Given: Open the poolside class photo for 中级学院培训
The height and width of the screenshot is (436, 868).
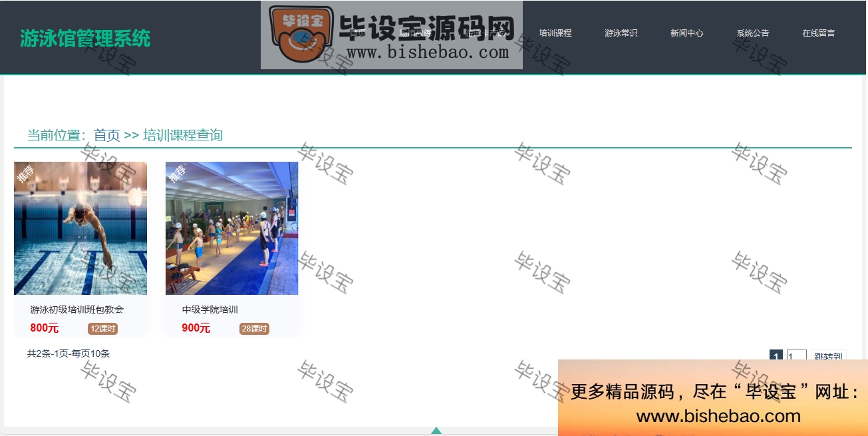Looking at the screenshot, I should 232,228.
